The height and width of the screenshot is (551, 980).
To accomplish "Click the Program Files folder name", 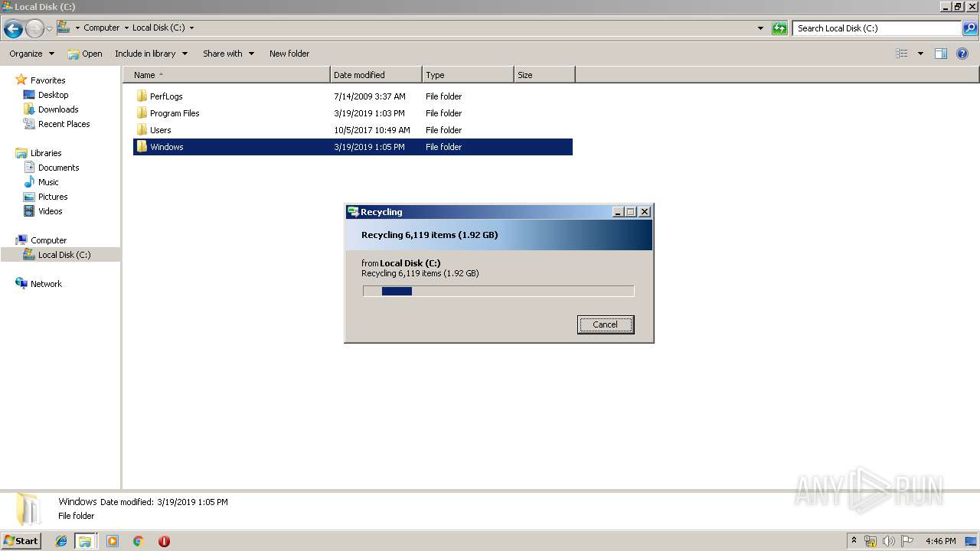I will point(175,113).
